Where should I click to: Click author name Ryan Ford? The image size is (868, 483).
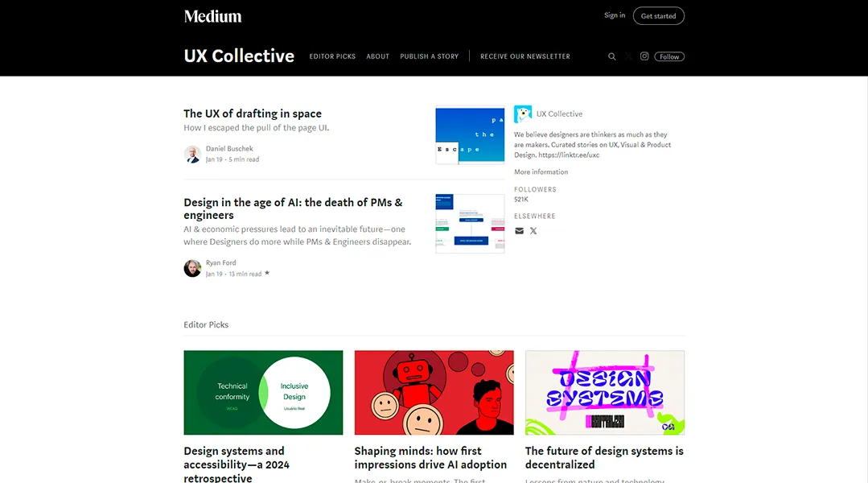click(221, 262)
